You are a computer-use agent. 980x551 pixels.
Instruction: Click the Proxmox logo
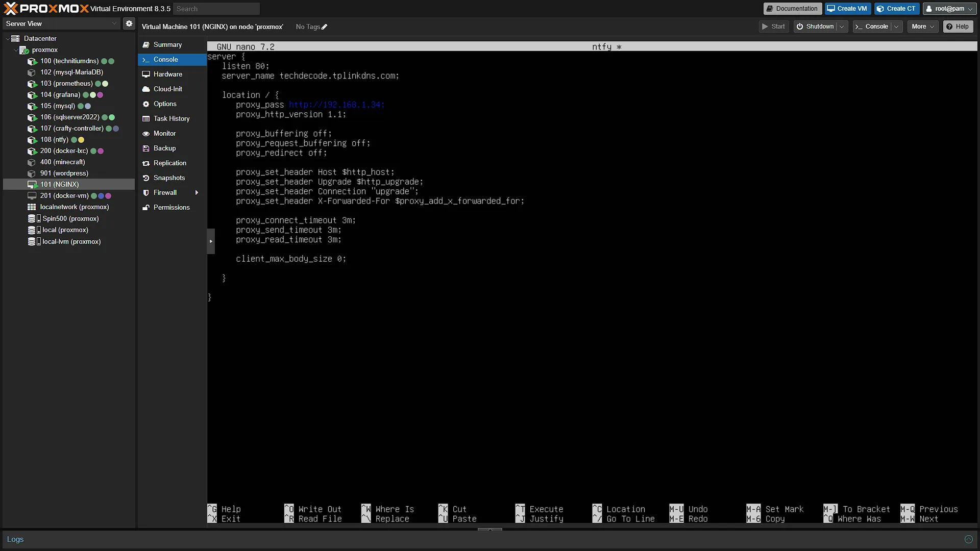(x=46, y=9)
